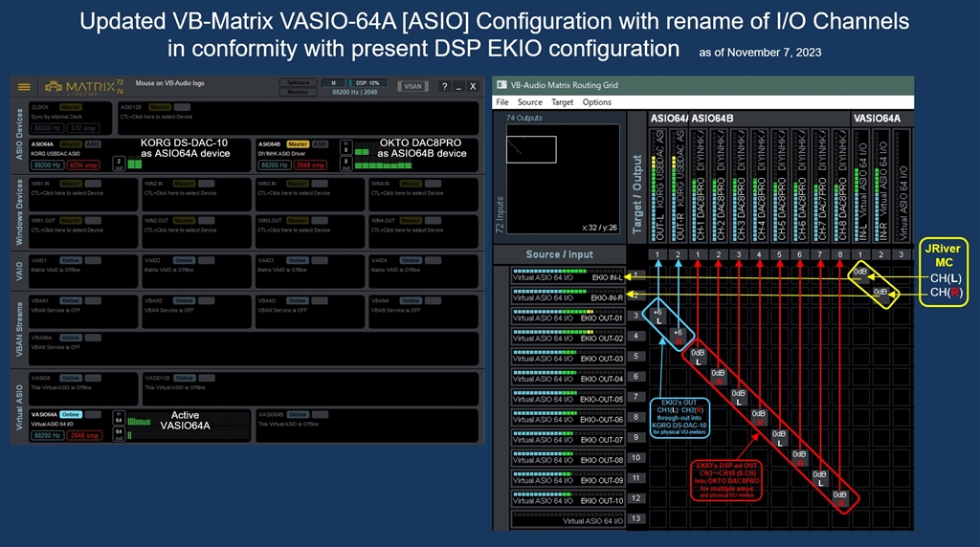Open the Options menu in Routing Grid
Image resolution: width=980 pixels, height=547 pixels.
[x=596, y=102]
